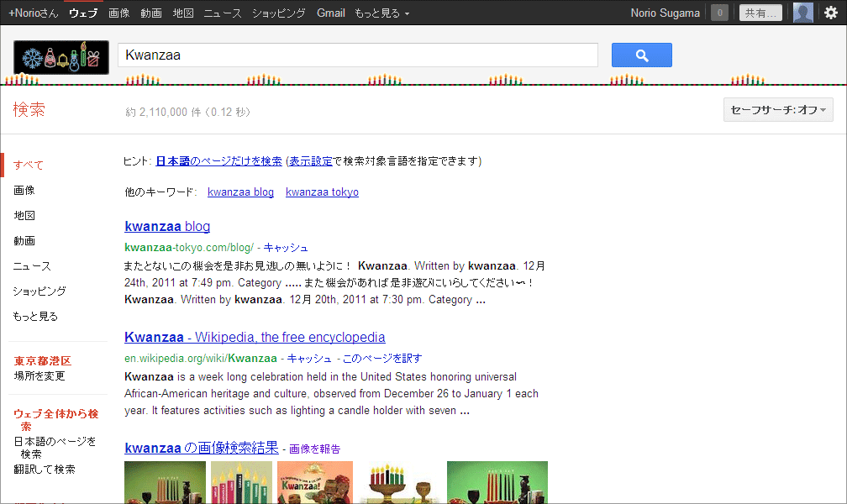Click the +Norioさん link
The height and width of the screenshot is (504, 847).
(33, 13)
